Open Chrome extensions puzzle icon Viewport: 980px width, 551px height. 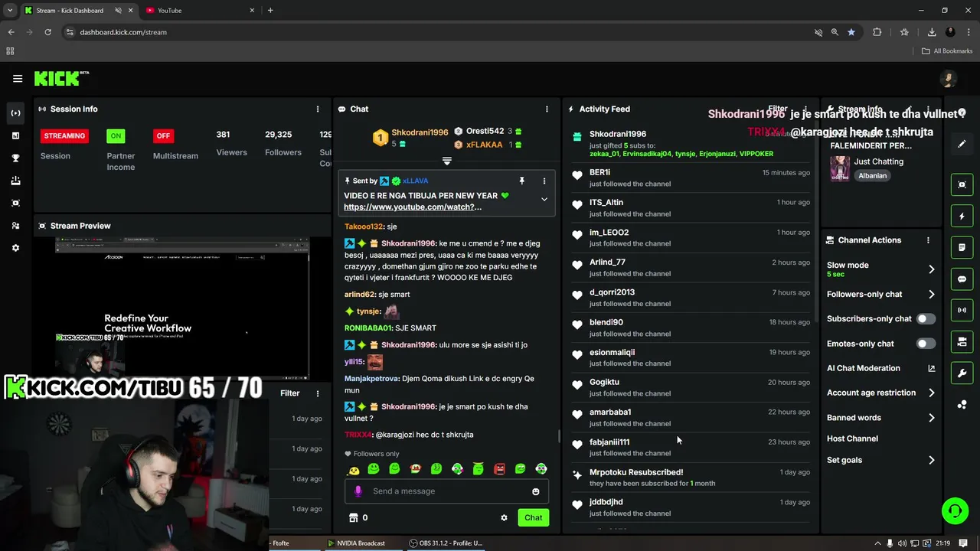pyautogui.click(x=877, y=32)
